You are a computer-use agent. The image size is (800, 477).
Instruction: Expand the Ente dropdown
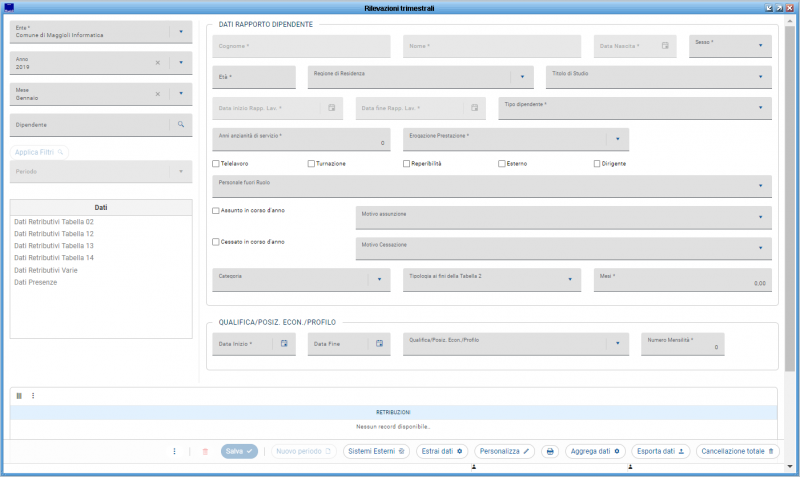181,32
